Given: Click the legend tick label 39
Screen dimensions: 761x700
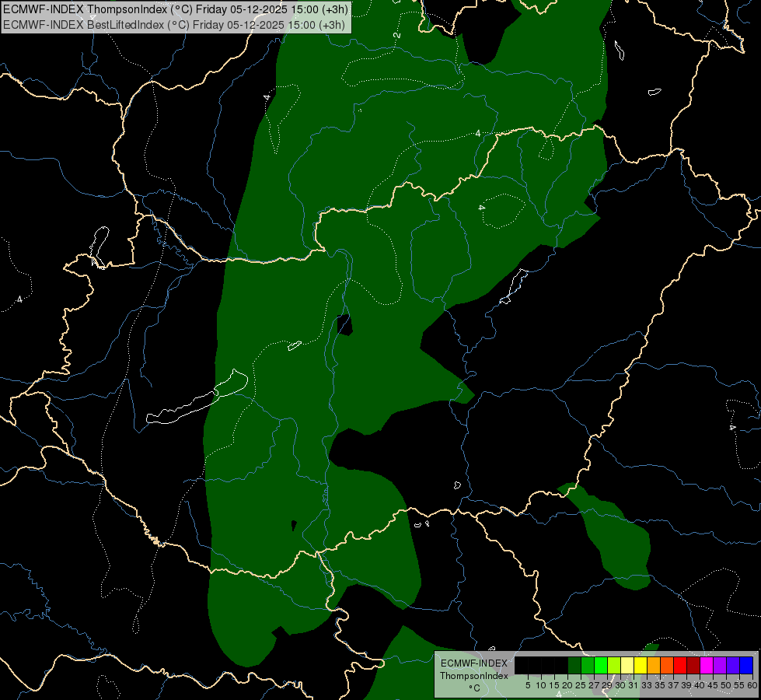Looking at the screenshot, I should [686, 685].
